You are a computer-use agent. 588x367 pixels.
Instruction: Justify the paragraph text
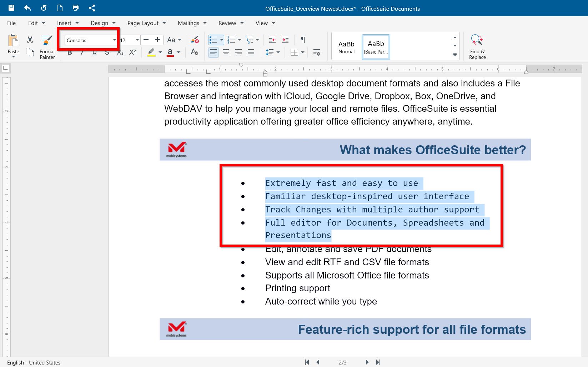pos(251,52)
